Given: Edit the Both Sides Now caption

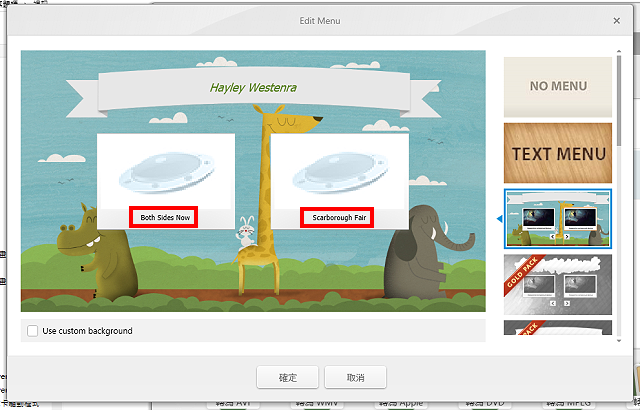Looking at the screenshot, I should tap(165, 217).
